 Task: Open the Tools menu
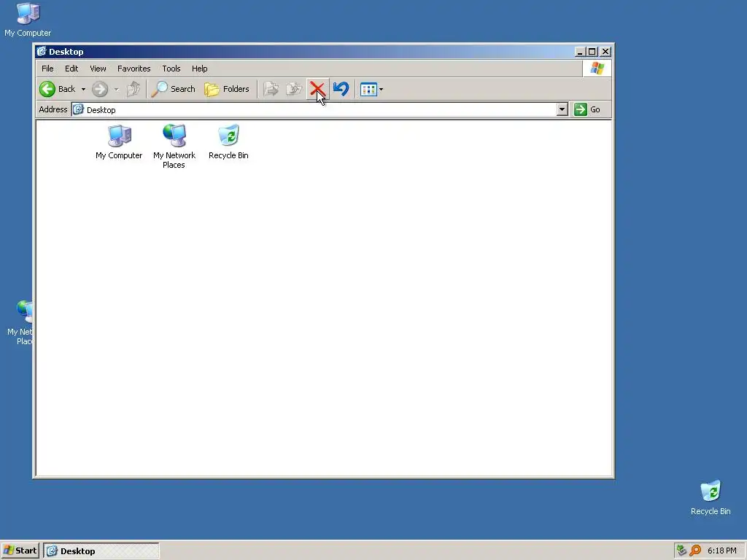(171, 69)
